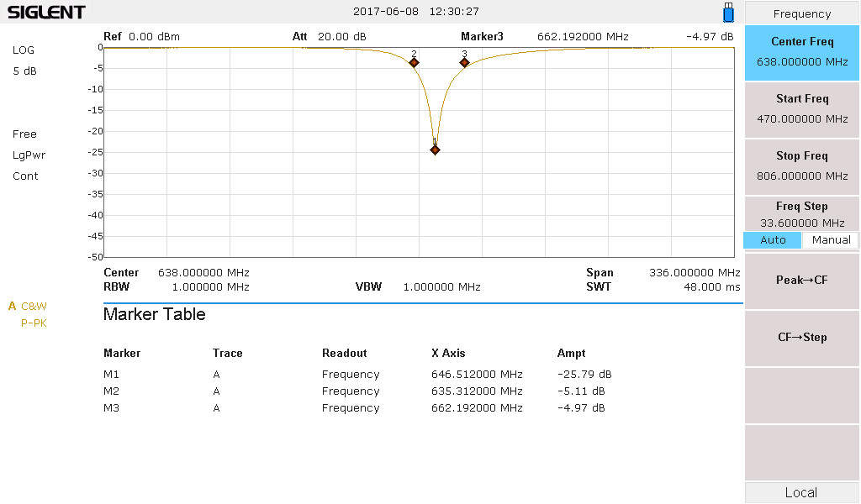This screenshot has height=504, width=861.
Task: Click the Local status button
Action: point(801,492)
